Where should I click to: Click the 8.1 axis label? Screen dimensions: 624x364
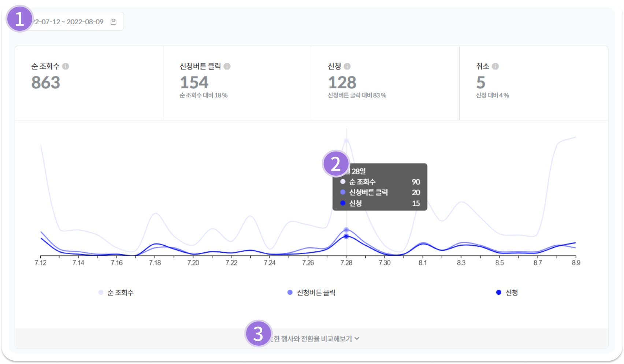click(423, 263)
